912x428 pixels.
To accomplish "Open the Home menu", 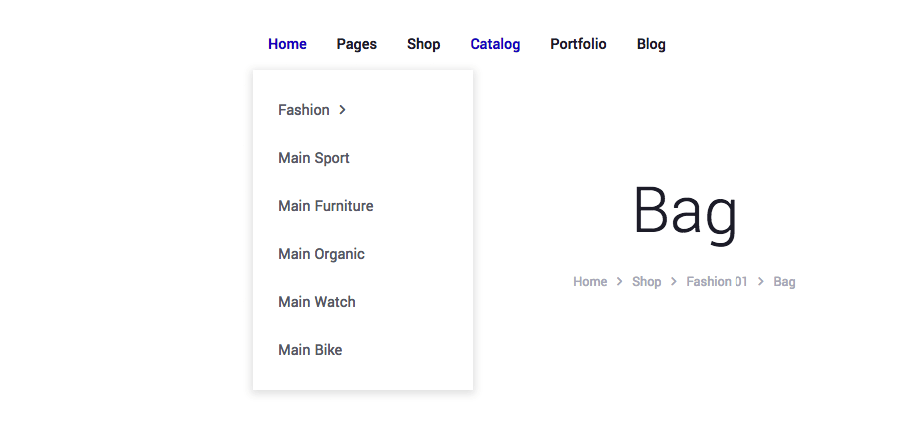I will [287, 44].
